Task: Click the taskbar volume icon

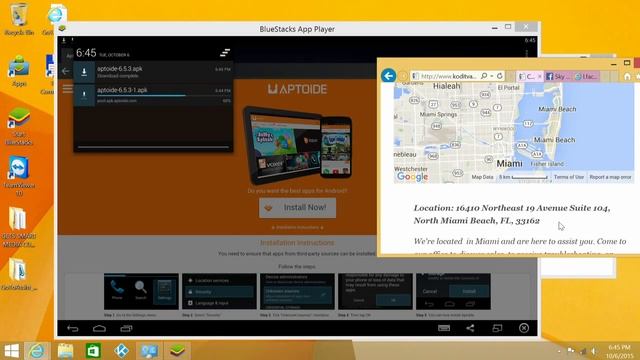Action: tap(594, 351)
